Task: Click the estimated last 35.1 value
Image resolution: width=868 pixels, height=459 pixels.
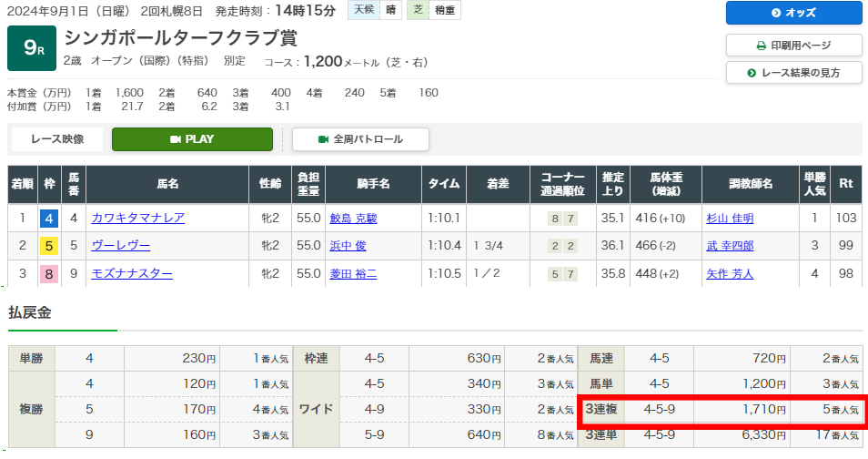Action: (x=613, y=218)
